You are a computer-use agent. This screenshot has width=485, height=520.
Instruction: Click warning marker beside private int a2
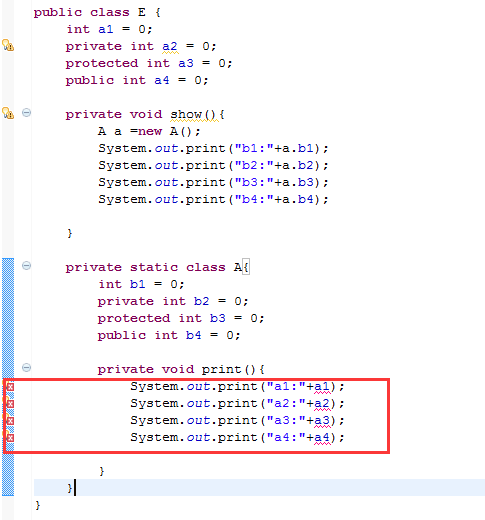coord(8,45)
